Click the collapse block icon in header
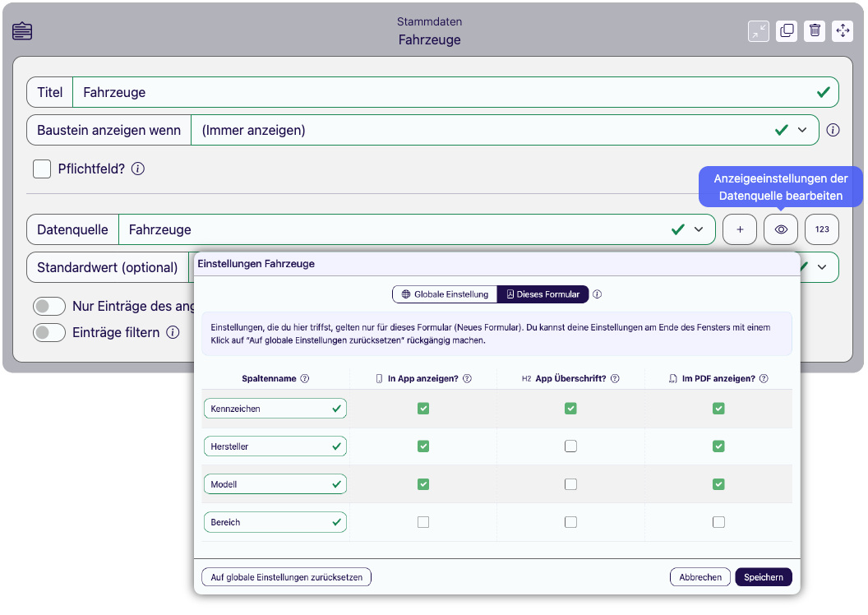 point(758,30)
